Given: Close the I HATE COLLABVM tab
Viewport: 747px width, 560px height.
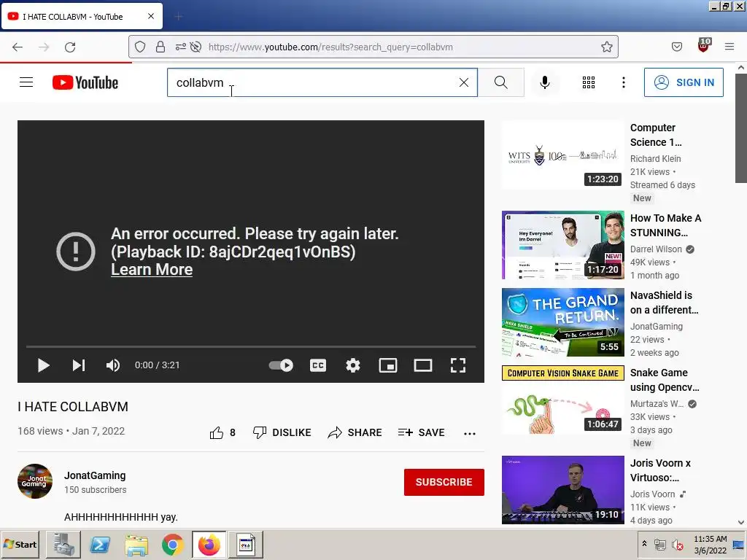Looking at the screenshot, I should coord(150,16).
